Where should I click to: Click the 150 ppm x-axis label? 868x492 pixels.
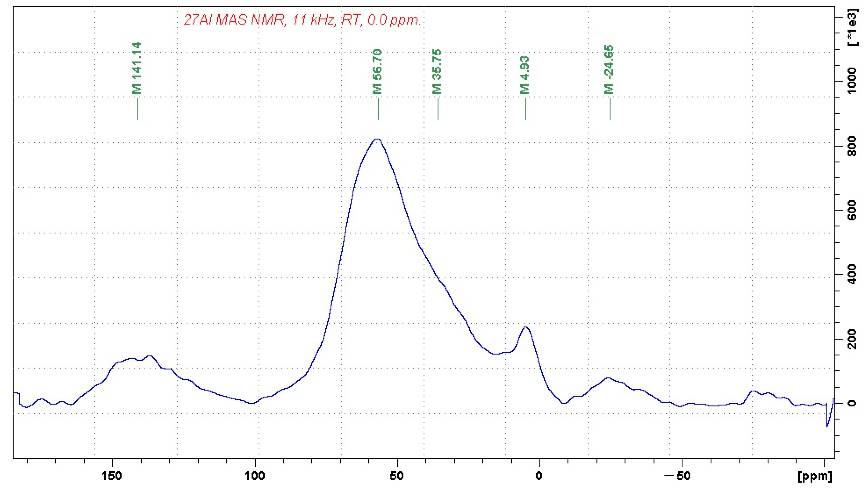pyautogui.click(x=112, y=476)
